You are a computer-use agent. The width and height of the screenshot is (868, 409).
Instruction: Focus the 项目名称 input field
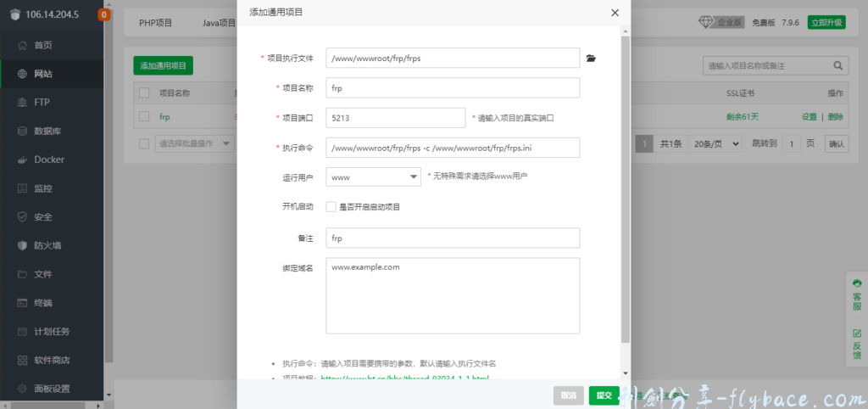pyautogui.click(x=453, y=87)
